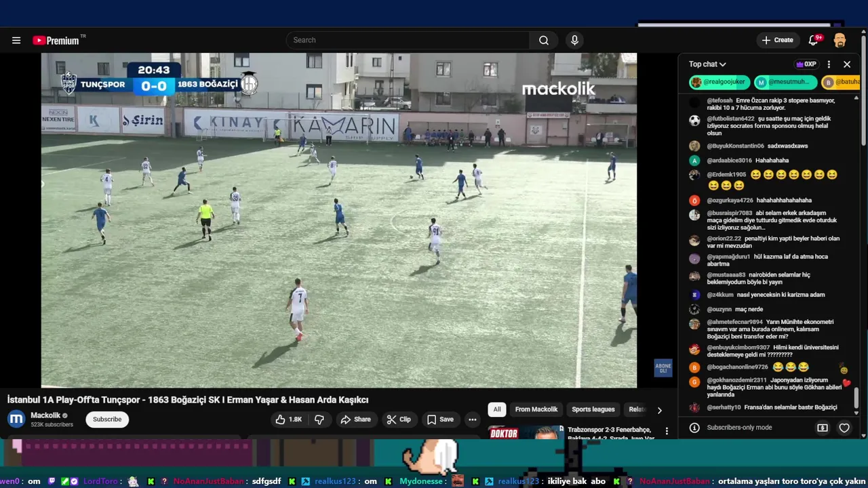Open @realgoojuker pinned chat chip
The width and height of the screenshot is (868, 488).
(x=719, y=82)
